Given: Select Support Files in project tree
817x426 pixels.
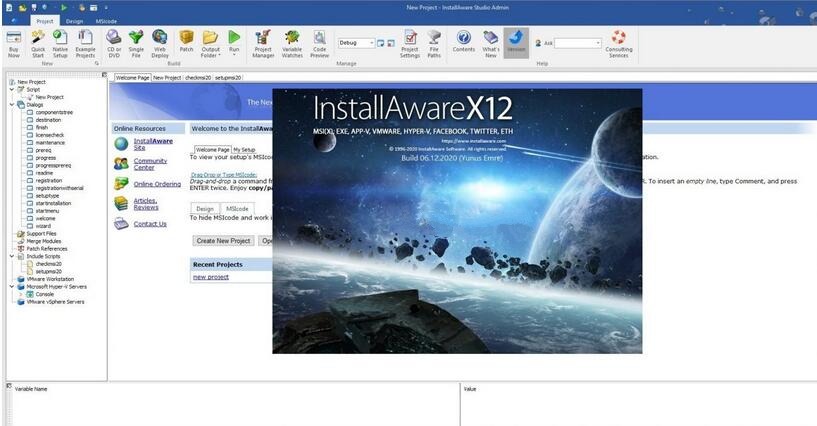Looking at the screenshot, I should click(x=41, y=234).
